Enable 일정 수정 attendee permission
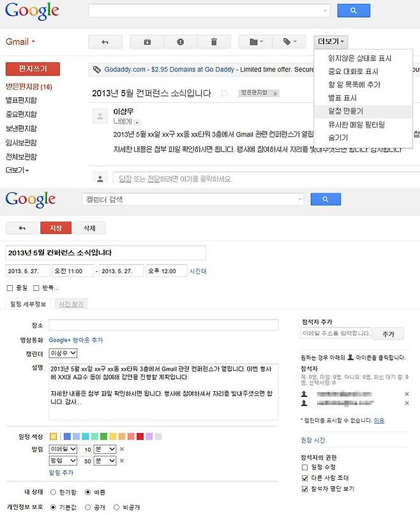This screenshot has height=515, width=420. tap(304, 467)
